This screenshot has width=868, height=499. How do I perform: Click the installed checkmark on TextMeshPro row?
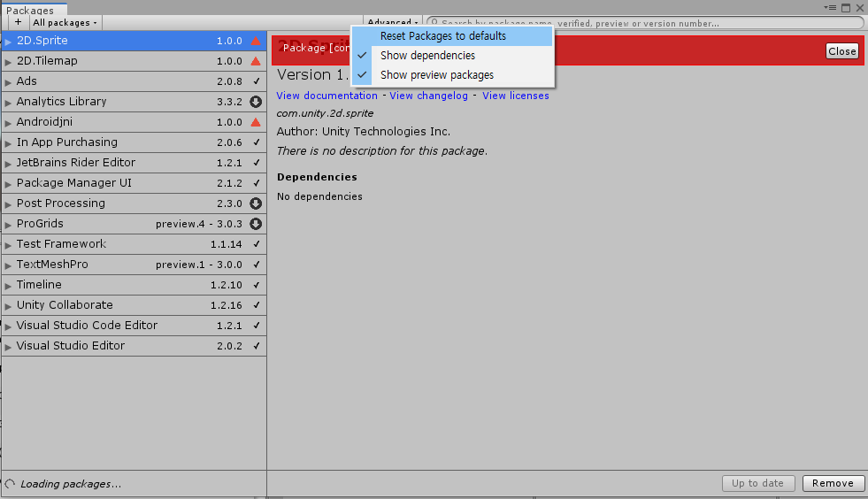[x=257, y=265]
